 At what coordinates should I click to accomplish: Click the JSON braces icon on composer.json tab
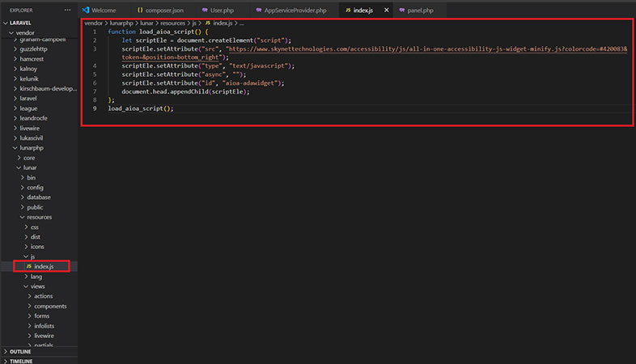(139, 10)
